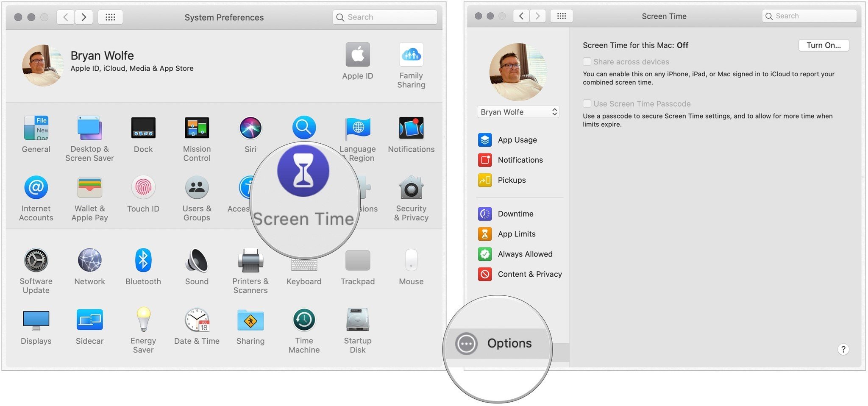The height and width of the screenshot is (406, 868).
Task: Enable Share across devices checkbox
Action: pyautogui.click(x=587, y=61)
